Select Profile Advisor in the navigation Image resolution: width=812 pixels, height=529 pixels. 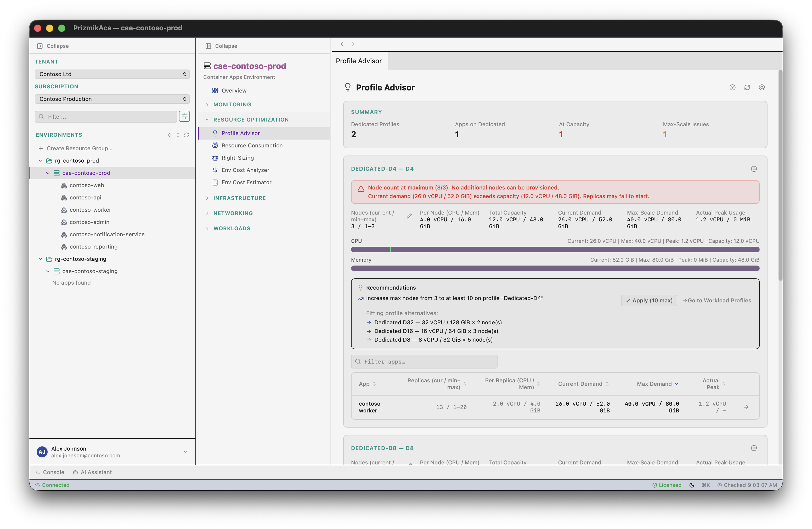point(264,133)
